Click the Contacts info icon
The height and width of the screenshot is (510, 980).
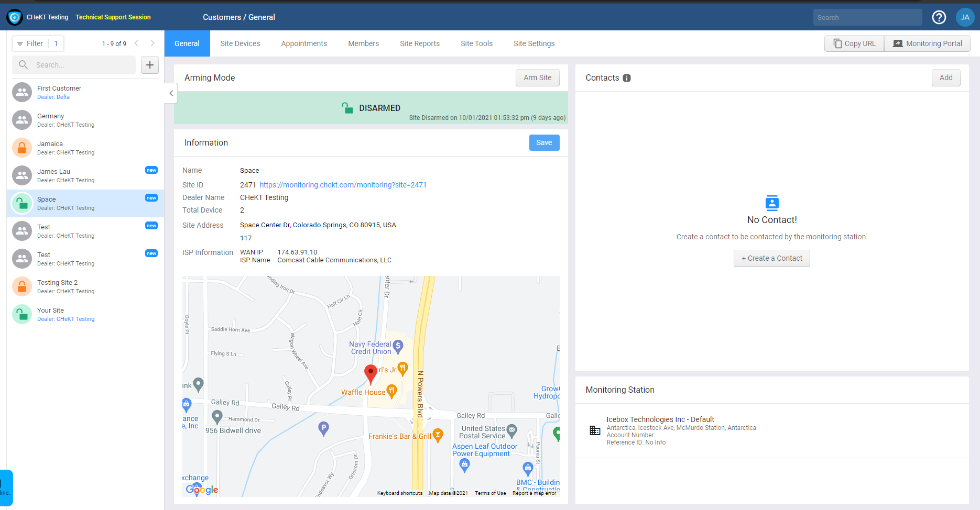coord(627,78)
